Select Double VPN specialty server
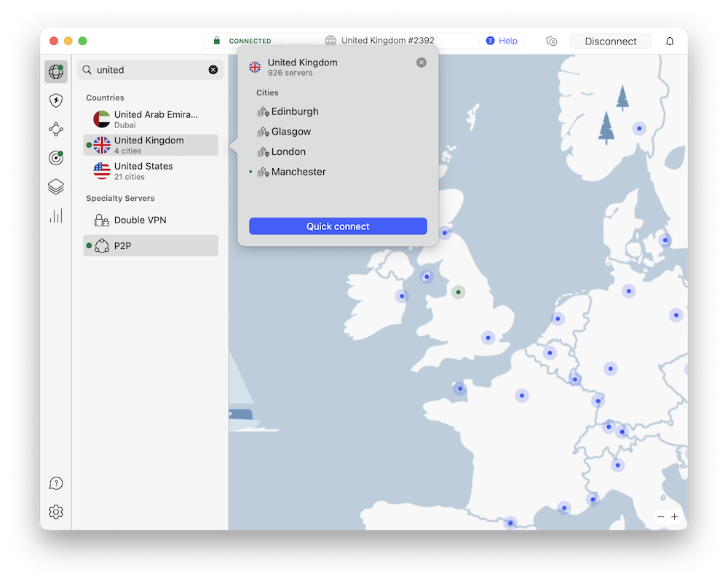 point(151,220)
